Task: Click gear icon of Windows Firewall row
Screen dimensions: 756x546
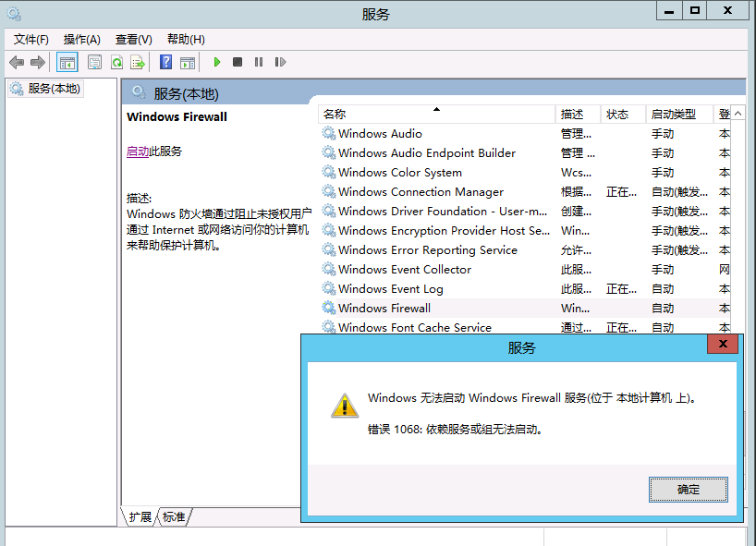Action: pos(329,308)
